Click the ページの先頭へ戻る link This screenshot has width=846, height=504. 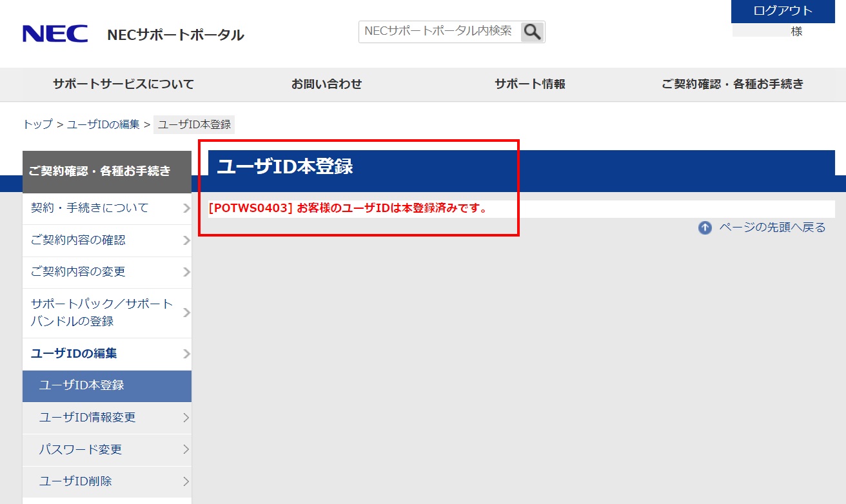pos(772,228)
